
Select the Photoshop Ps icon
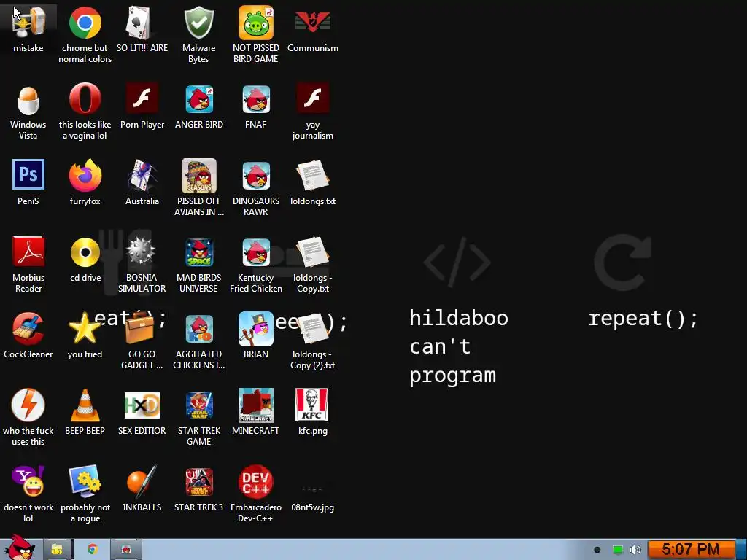pyautogui.click(x=28, y=175)
